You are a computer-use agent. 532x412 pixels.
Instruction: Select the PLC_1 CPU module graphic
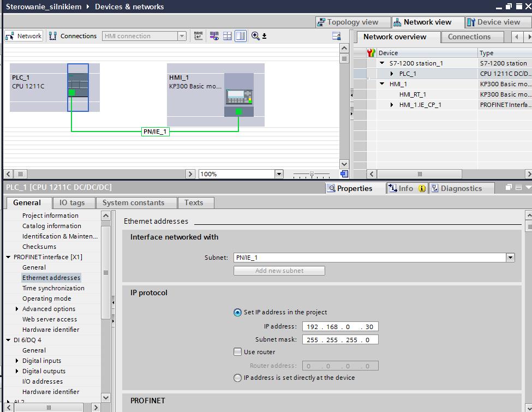(x=78, y=87)
